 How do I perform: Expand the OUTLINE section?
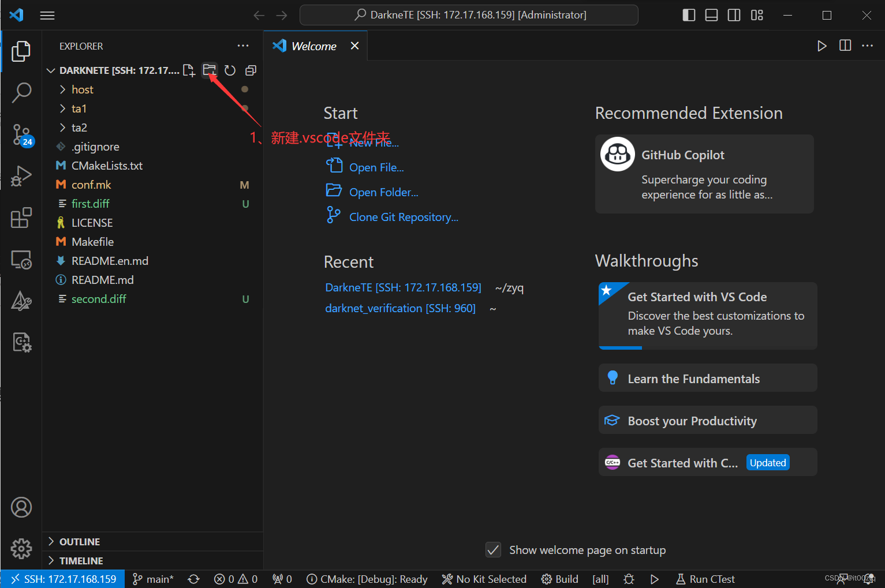point(152,542)
